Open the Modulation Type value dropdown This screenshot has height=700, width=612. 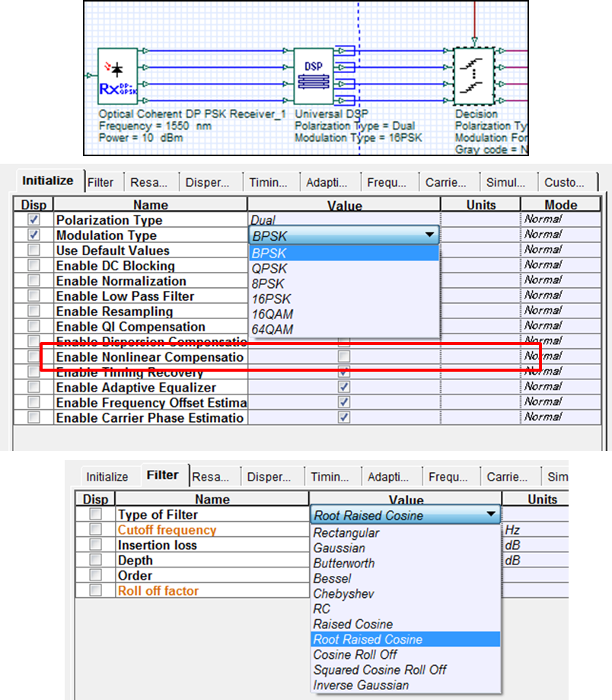(x=429, y=234)
